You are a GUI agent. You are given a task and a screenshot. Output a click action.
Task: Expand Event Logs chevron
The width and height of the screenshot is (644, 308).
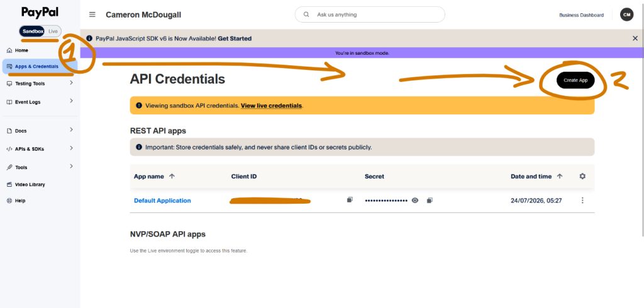71,101
